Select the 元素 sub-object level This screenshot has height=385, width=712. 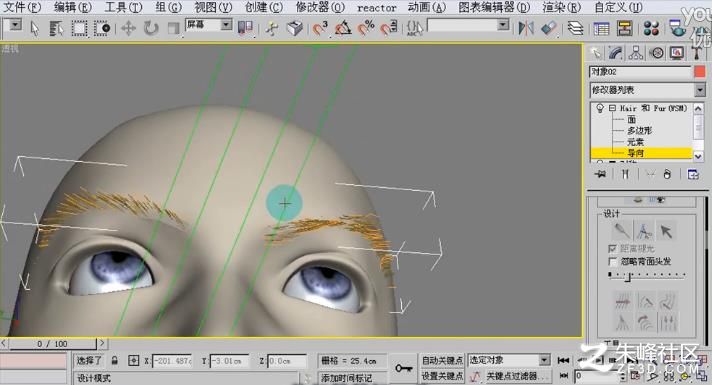(635, 142)
